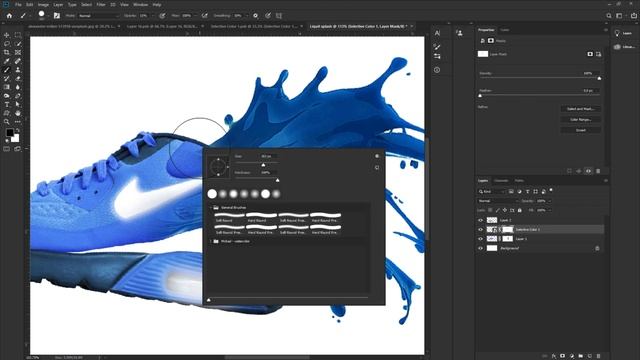Open the Filter menu
This screenshot has width=640, height=360.
coord(101,4)
